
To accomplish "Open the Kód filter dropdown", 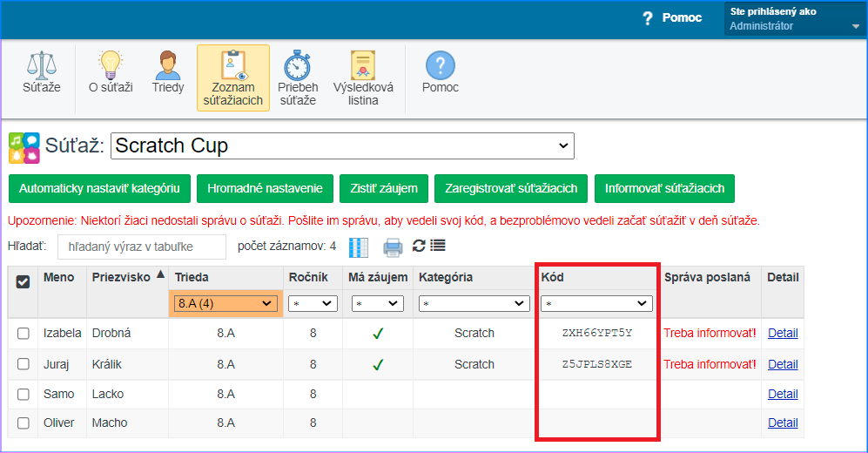I will coord(596,303).
